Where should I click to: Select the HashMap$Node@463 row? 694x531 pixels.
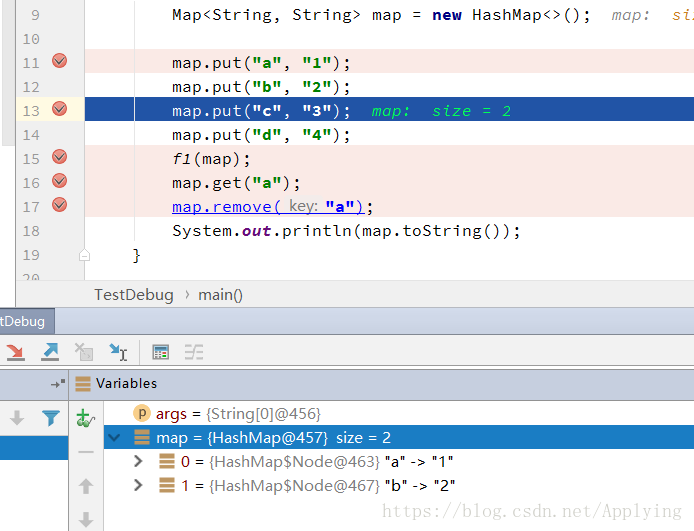[398, 462]
